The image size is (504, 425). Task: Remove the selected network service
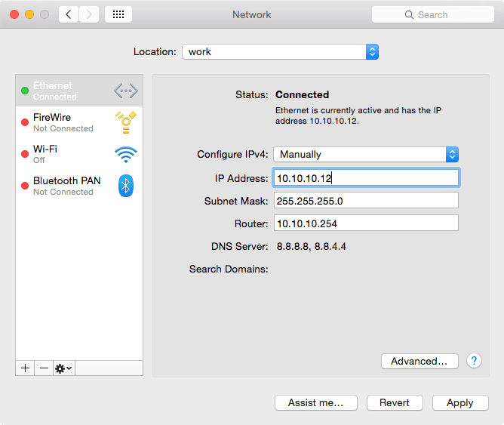(44, 368)
